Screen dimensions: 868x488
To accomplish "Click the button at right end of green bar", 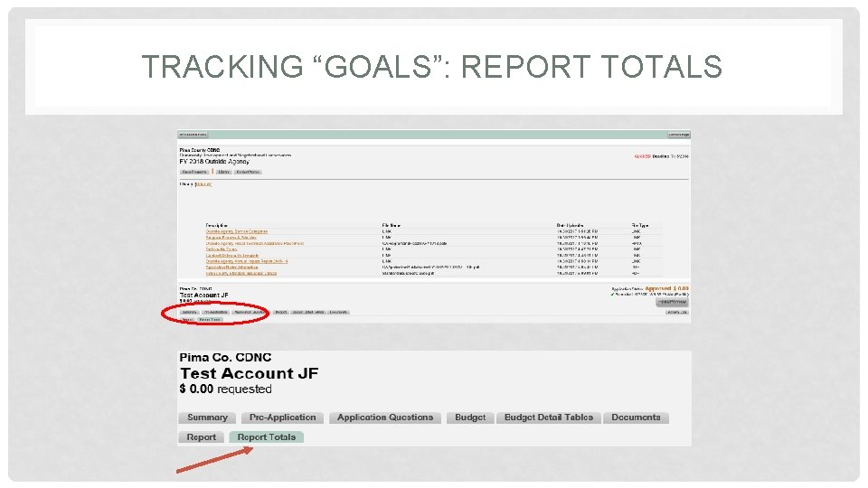I will coord(679,135).
